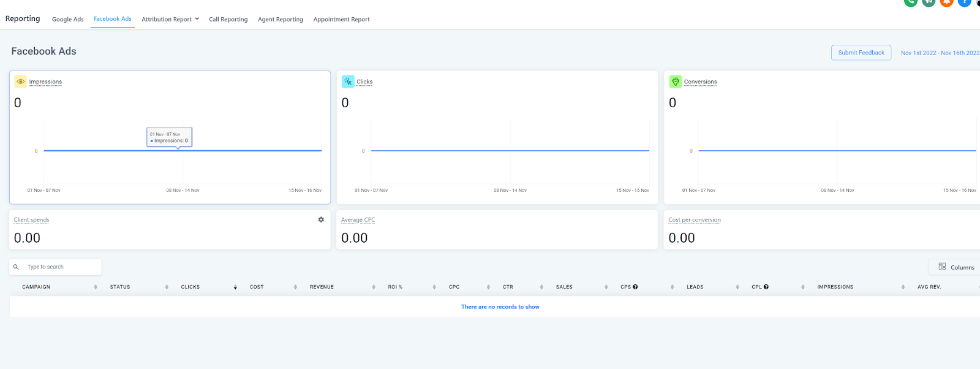The height and width of the screenshot is (369, 980).
Task: Click 'There are no records to show' text
Action: coord(500,306)
